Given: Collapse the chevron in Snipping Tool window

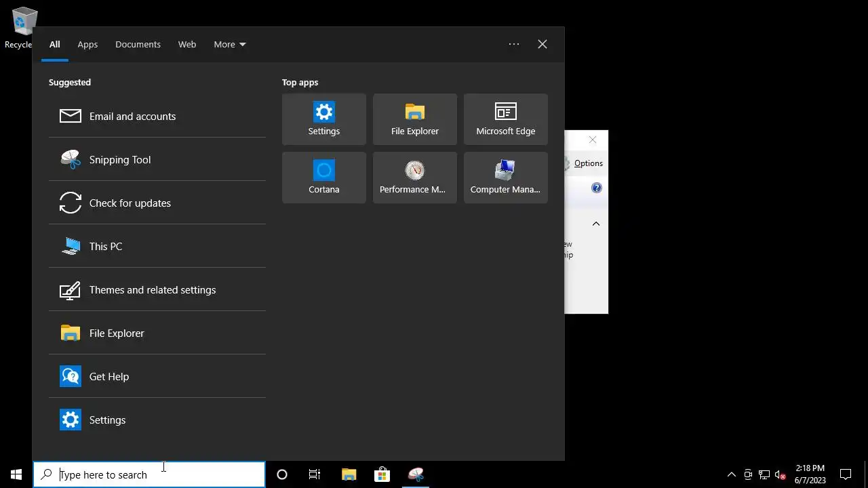Looking at the screenshot, I should 596,224.
